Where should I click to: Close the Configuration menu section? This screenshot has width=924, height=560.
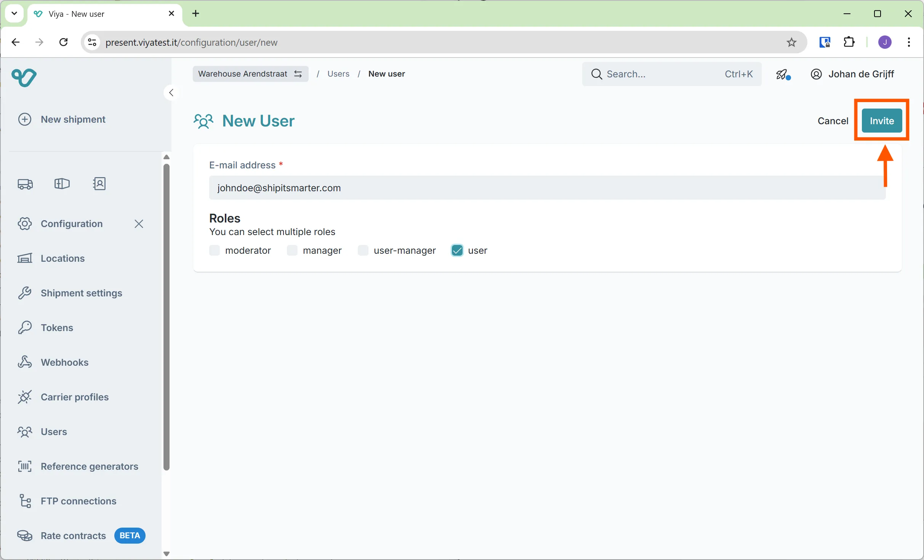[x=139, y=224]
